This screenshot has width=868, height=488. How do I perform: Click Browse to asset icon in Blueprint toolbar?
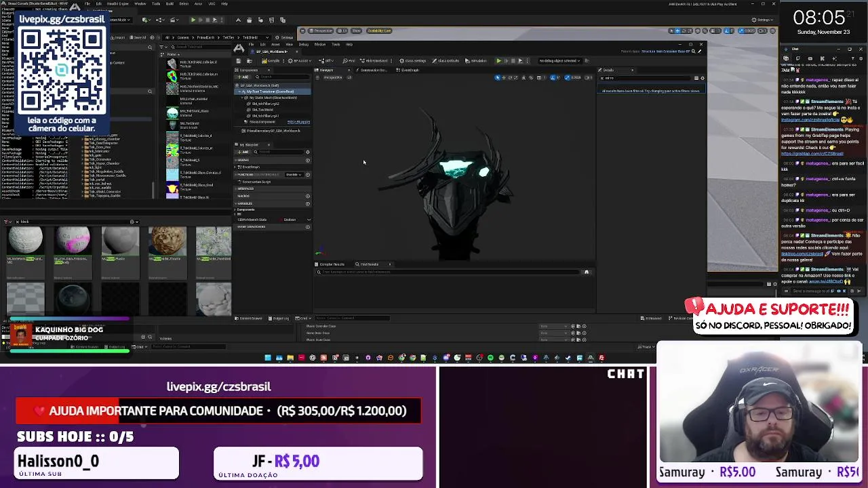[x=249, y=60]
